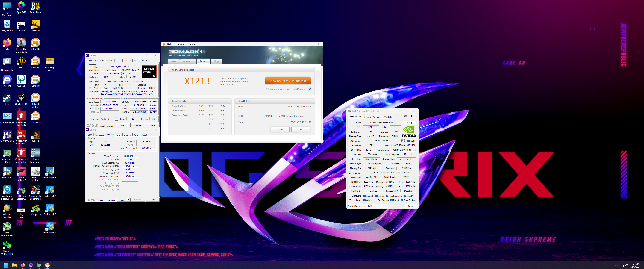Launch Firefox from desktop
Screen dimensions: 644x269
(x=7, y=44)
